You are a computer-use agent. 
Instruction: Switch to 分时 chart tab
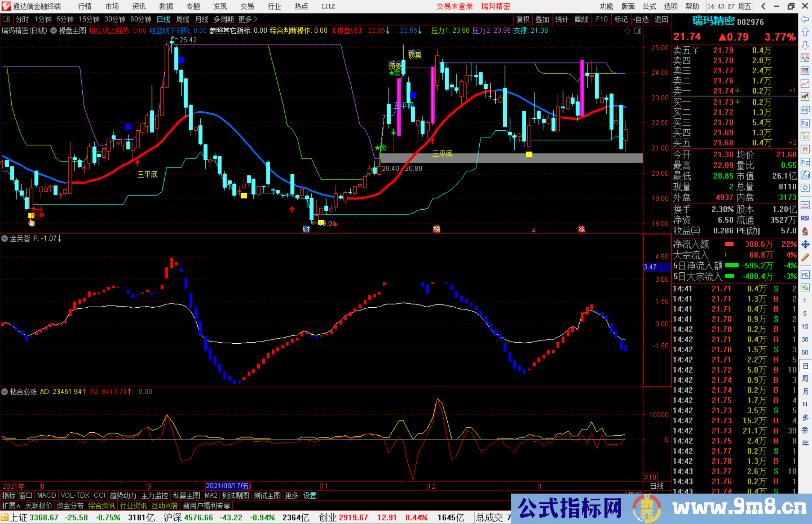click(x=22, y=19)
